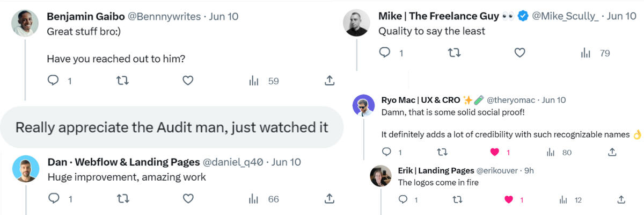644x215 pixels.
Task: Like Dan's 'Huge improvement, amazing work' tweet
Action: [x=187, y=199]
